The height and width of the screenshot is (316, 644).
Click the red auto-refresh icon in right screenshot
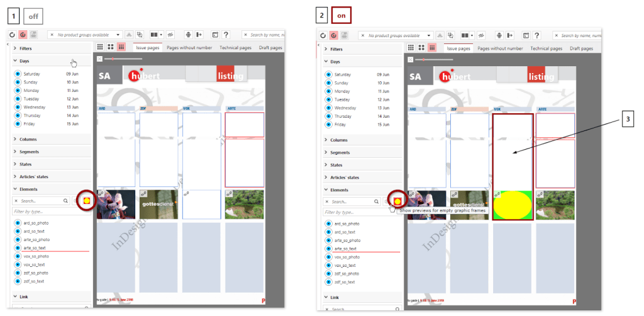333,36
